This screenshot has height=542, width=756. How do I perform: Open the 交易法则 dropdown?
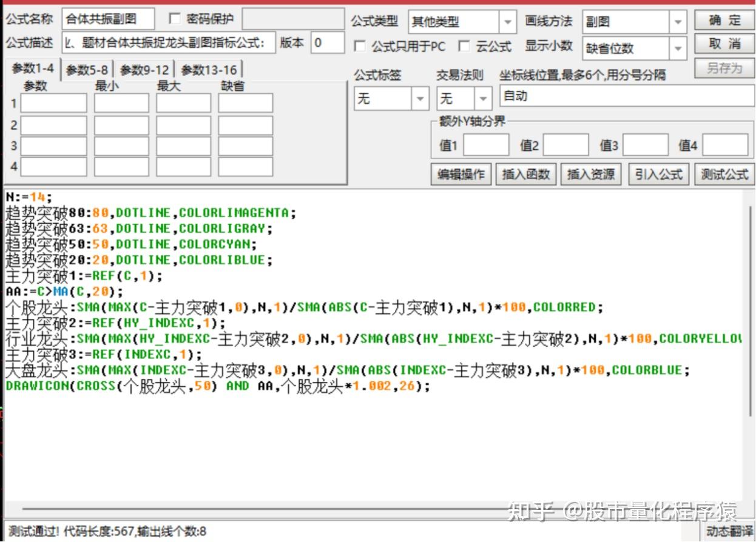[484, 98]
